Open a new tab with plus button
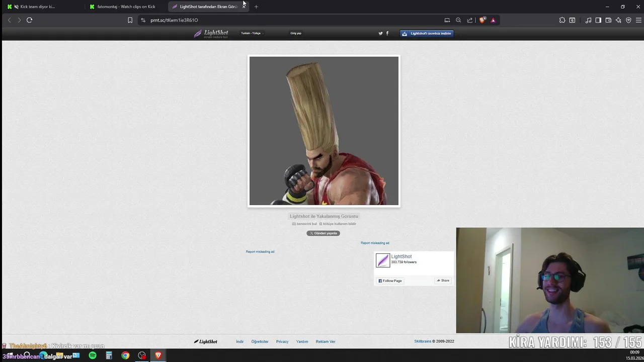 click(256, 7)
